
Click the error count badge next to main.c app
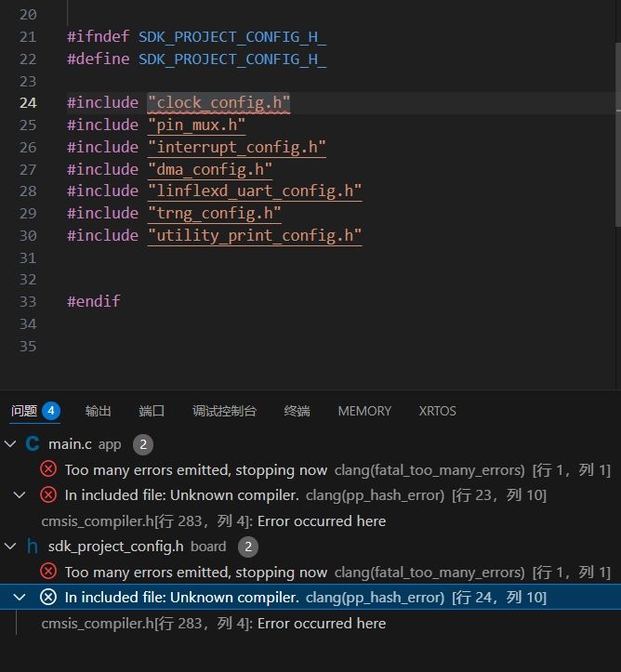pos(142,445)
